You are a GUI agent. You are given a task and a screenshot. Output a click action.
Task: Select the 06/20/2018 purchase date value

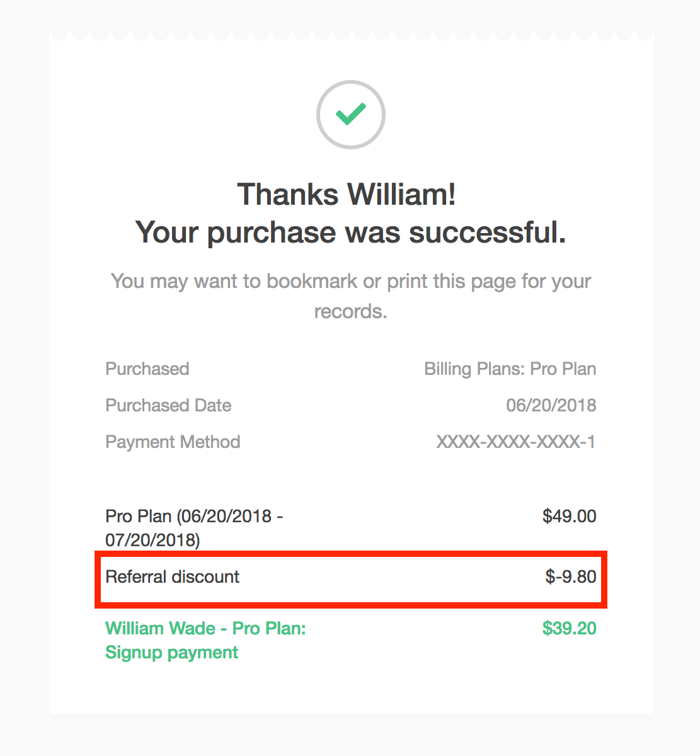point(551,405)
